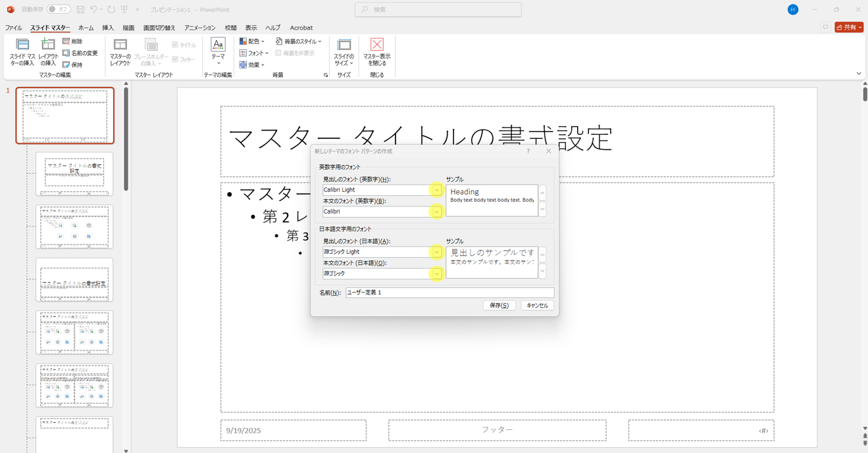868x453 pixels.
Task: Switch to the ホーム tab
Action: tap(86, 28)
